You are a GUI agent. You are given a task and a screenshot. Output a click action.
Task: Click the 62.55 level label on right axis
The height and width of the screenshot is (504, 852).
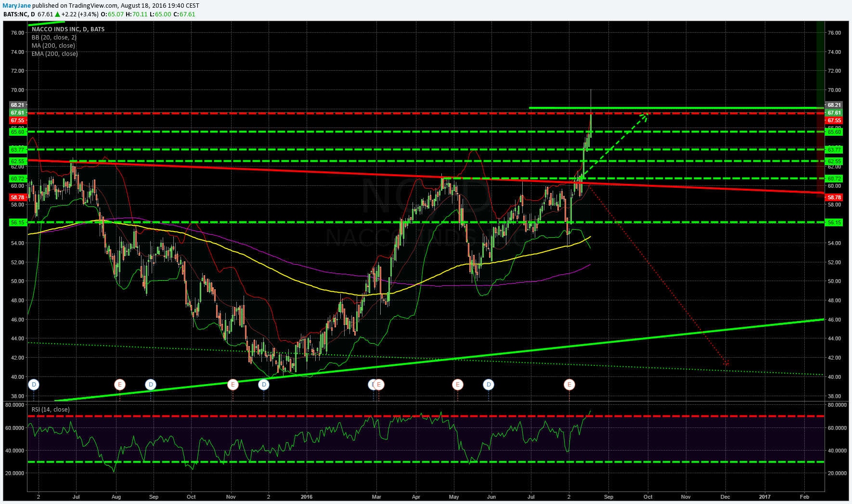(x=834, y=161)
